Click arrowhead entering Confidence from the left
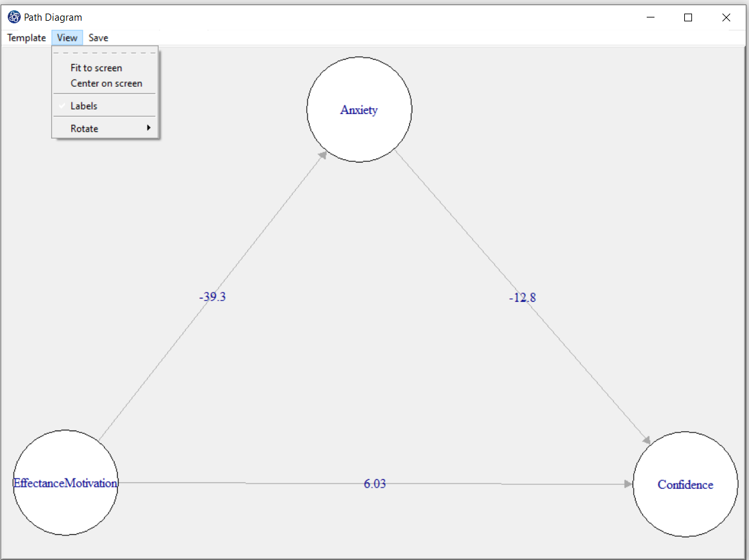749x560 pixels. 628,484
